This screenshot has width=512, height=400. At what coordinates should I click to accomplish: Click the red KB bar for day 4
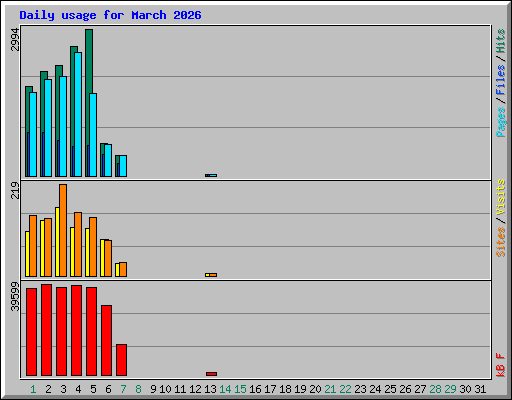tap(76, 330)
